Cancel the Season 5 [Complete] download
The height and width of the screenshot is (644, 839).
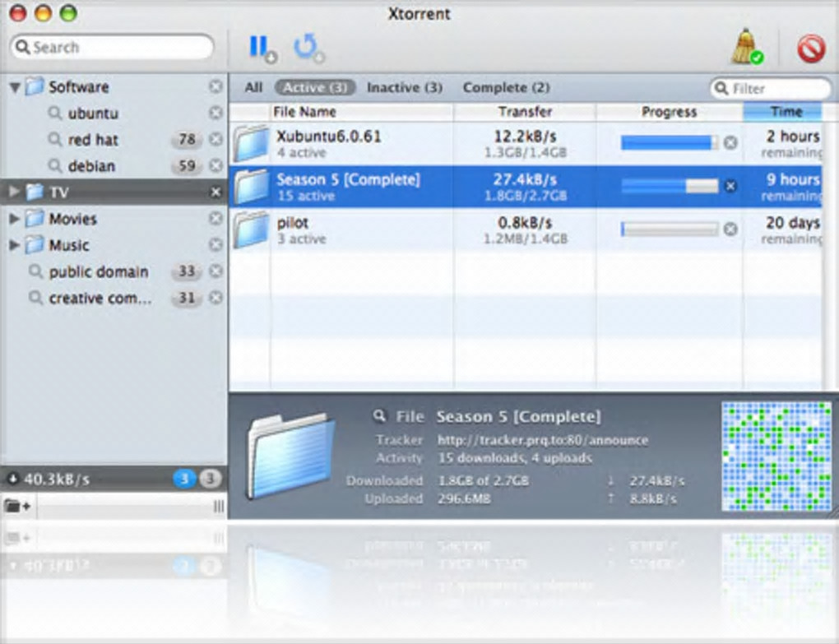point(730,186)
